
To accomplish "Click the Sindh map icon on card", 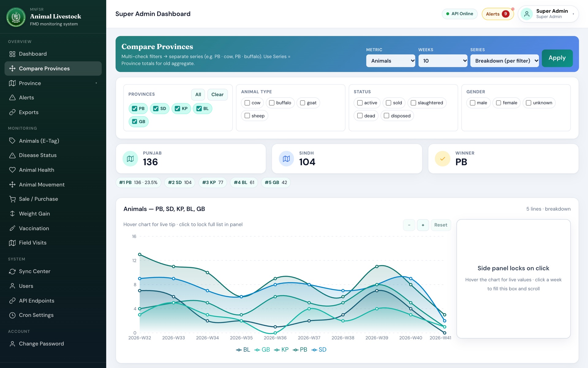I will pyautogui.click(x=286, y=159).
